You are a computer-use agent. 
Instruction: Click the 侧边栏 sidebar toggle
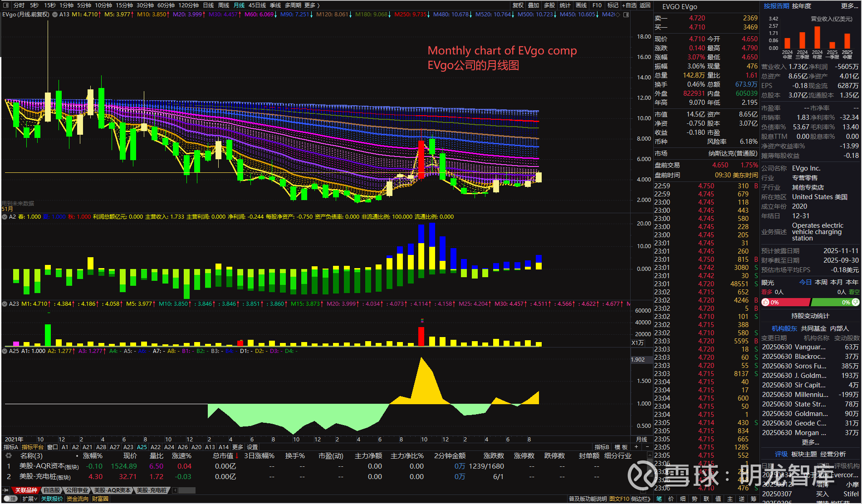click(x=641, y=499)
